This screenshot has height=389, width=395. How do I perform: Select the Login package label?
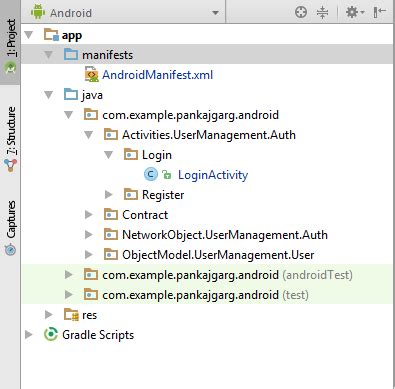[157, 155]
